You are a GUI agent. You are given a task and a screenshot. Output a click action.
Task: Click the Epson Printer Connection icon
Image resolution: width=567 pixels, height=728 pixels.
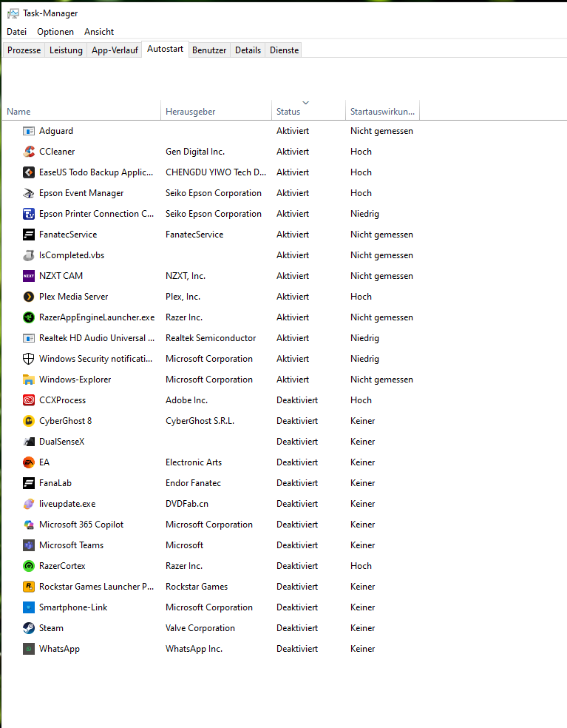[x=29, y=214]
